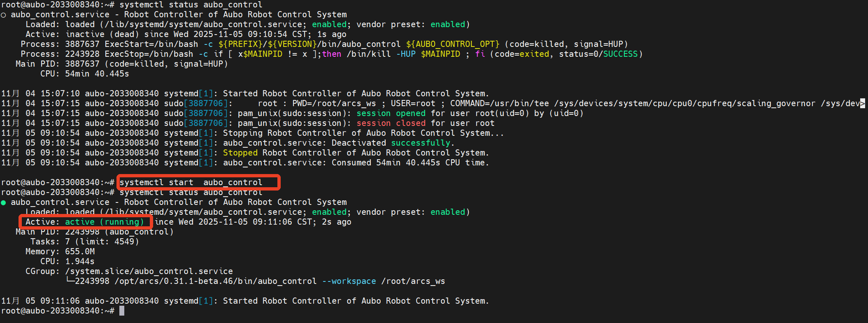Click the green 'Stopped' word in the log
Image resolution: width=868 pixels, height=323 pixels.
click(240, 153)
